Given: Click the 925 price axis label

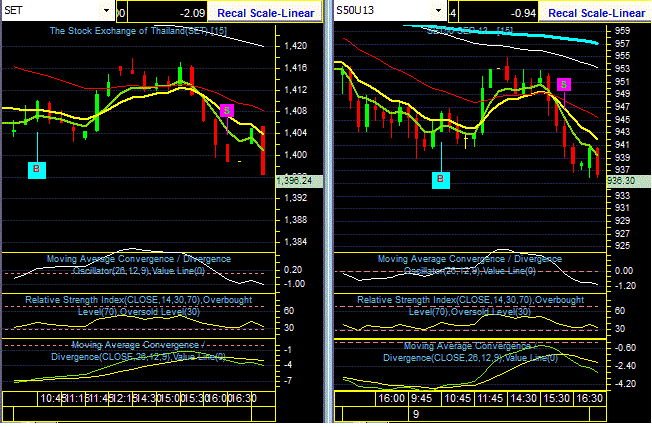Looking at the screenshot, I should coord(622,246).
